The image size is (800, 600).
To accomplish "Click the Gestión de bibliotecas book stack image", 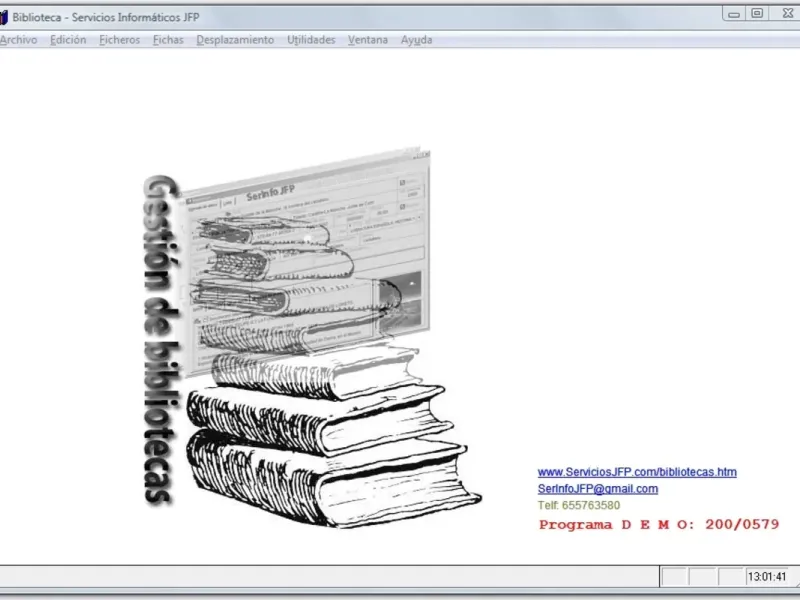I will 311,338.
